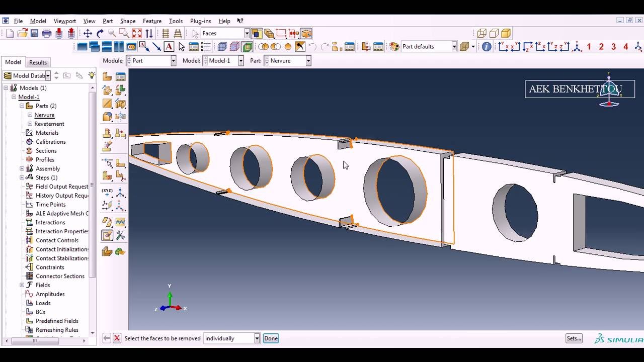
Task: Save the model database with the floppy icon
Action: tap(34, 33)
